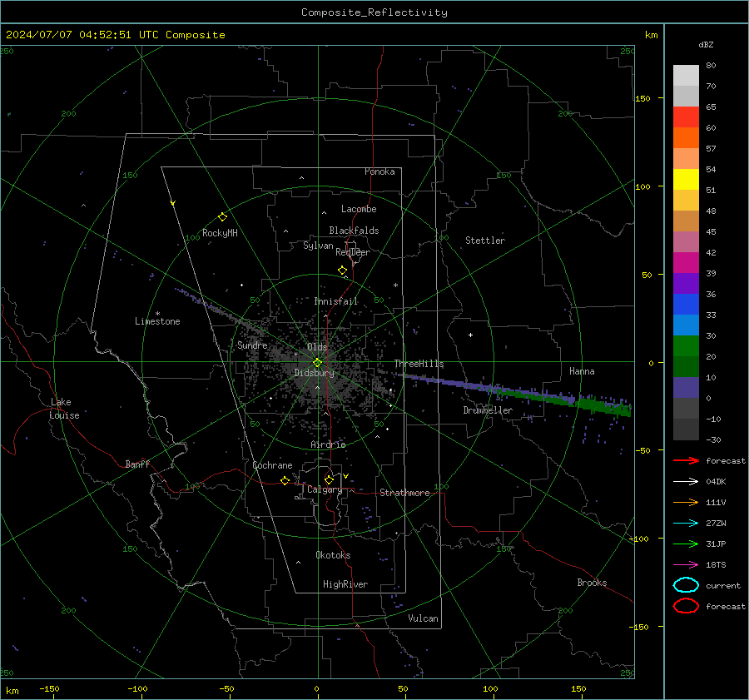The image size is (749, 700).
Task: Click the magenta 18TS arrow icon
Action: 686,565
